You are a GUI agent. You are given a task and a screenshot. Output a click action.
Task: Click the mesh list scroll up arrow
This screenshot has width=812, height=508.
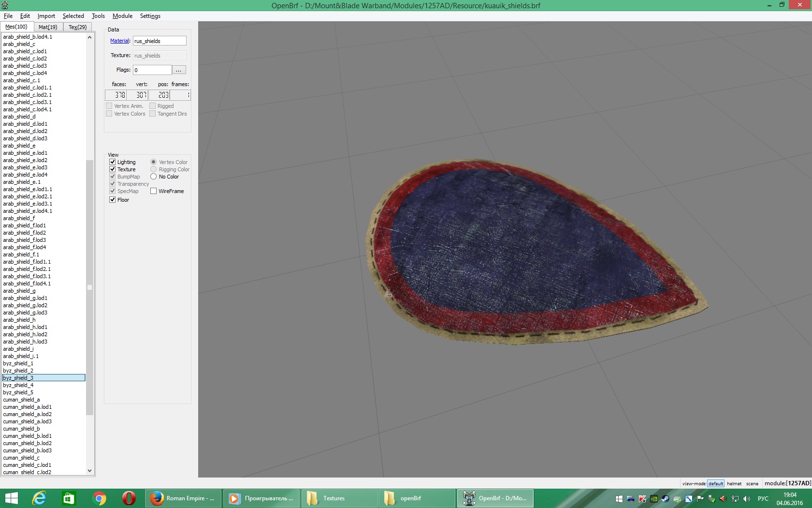pos(89,37)
